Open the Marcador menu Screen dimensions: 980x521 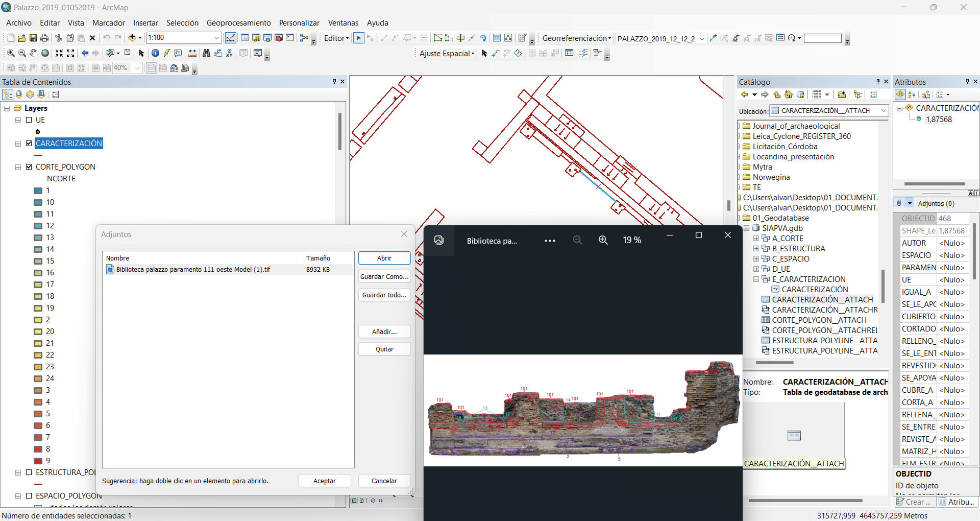pos(109,23)
